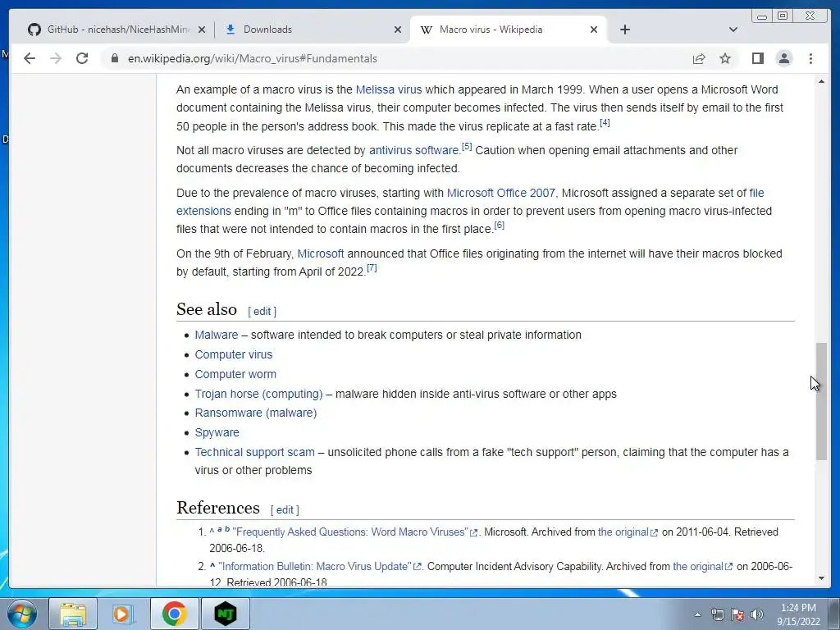Close the Macro virus Wikipedia tab
The image size is (840, 630).
tap(594, 30)
